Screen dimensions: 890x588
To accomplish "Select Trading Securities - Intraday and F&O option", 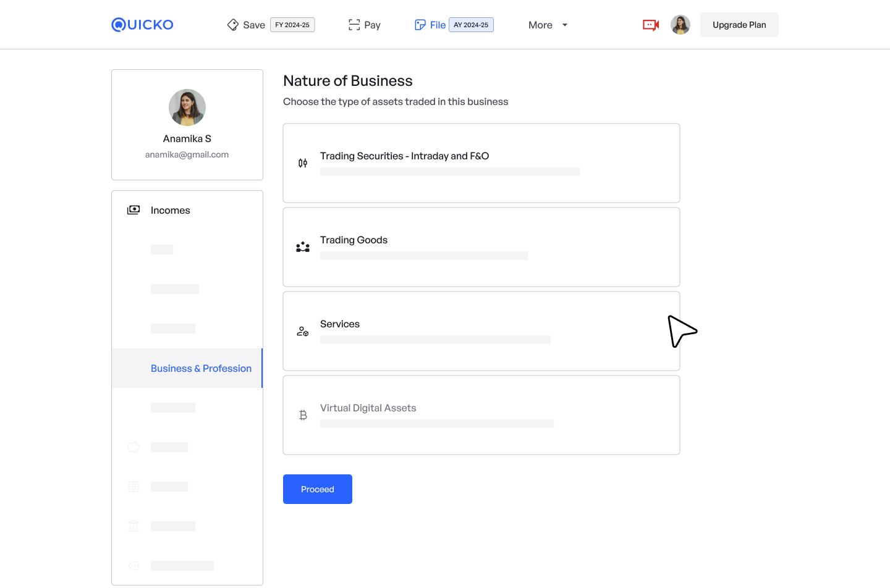I will 481,163.
